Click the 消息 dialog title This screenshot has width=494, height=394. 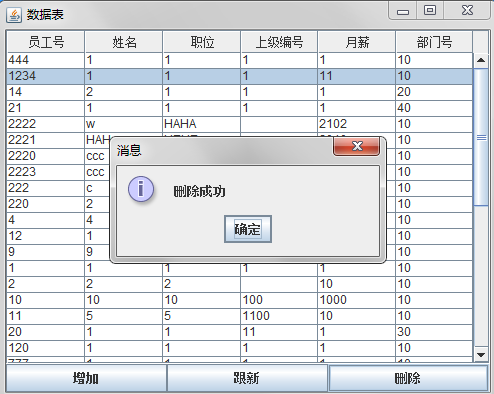coord(129,151)
